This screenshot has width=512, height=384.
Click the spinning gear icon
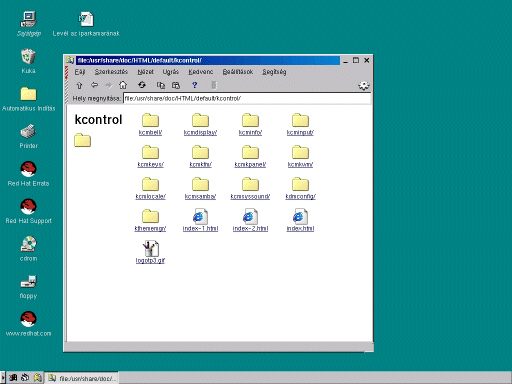coord(363,85)
